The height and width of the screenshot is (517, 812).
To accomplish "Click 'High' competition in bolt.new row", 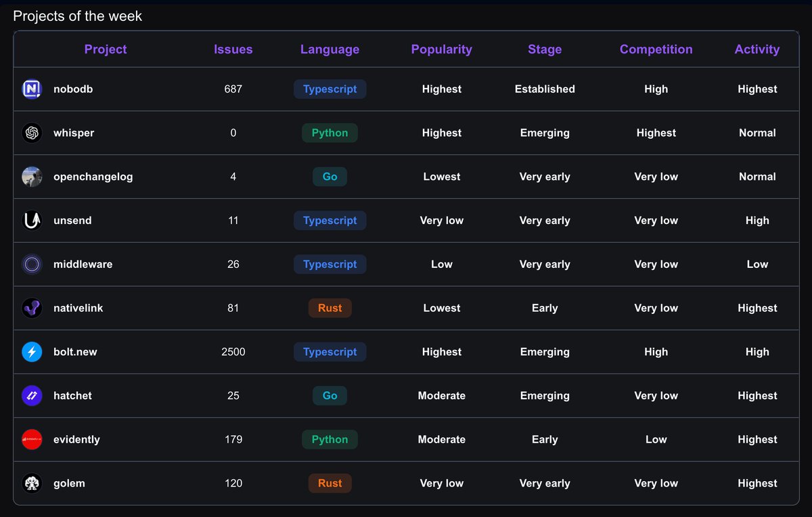I will click(656, 352).
